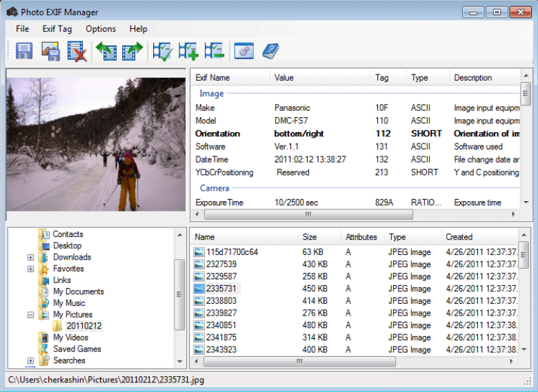The image size is (538, 392).
Task: Open the Exif Tag menu
Action: point(57,29)
